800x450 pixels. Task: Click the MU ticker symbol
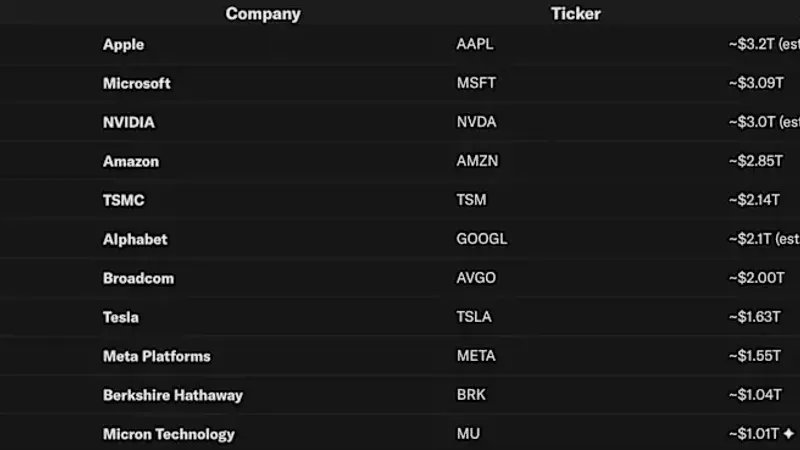[468, 434]
